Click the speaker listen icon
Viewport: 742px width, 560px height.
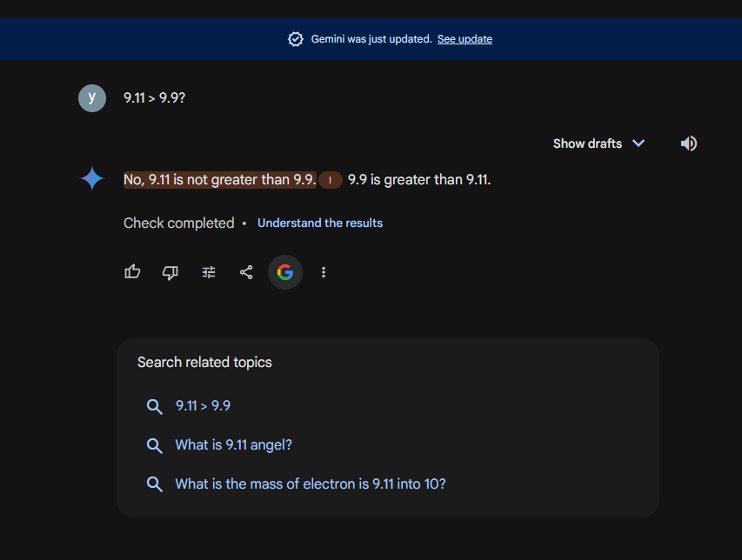689,143
